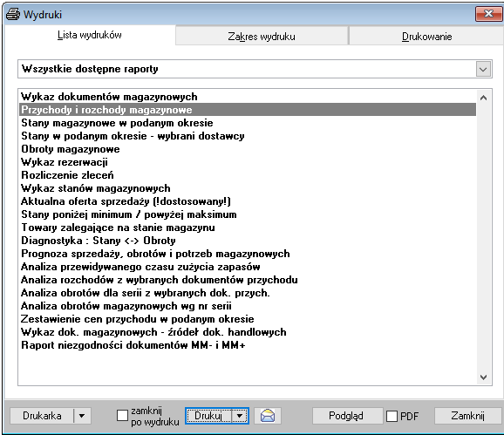Expand the 'Wszystkie dostępne raporty' dropdown
This screenshot has width=504, height=435.
tap(483, 69)
